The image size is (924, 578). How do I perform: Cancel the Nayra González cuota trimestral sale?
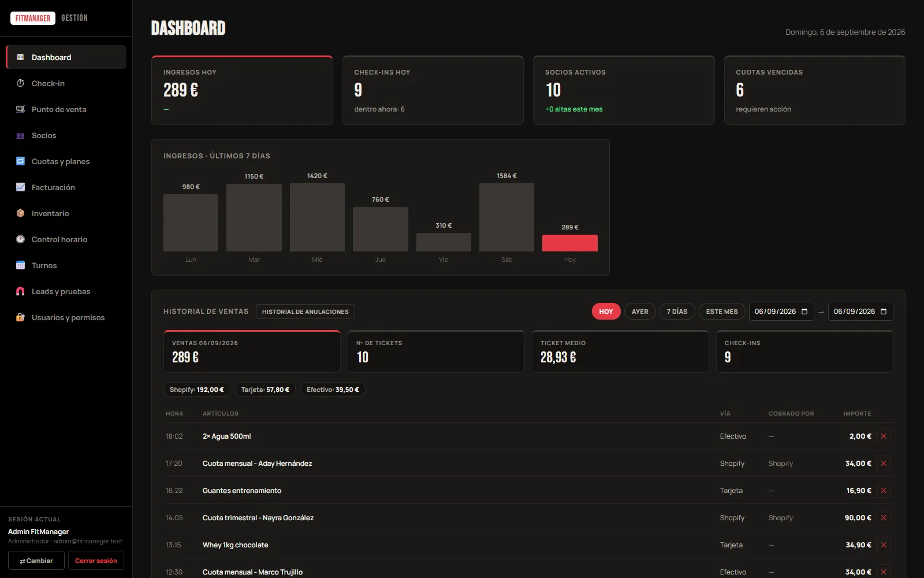point(884,518)
